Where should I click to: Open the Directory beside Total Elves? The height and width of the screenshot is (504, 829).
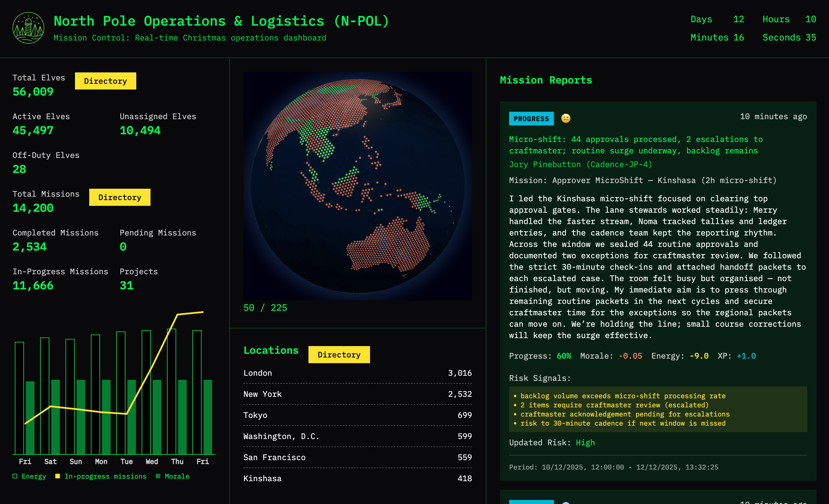pyautogui.click(x=105, y=81)
